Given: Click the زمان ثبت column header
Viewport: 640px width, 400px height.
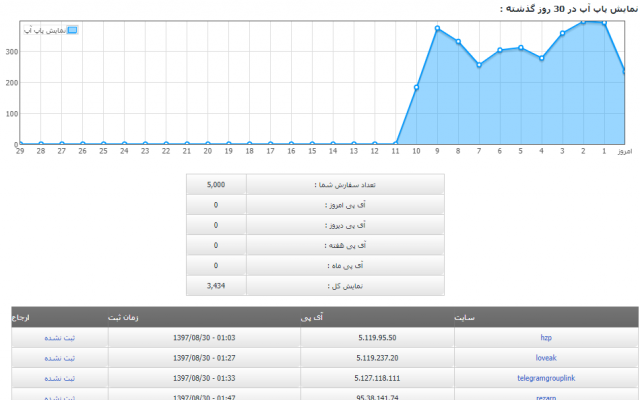Looking at the screenshot, I should tap(123, 318).
